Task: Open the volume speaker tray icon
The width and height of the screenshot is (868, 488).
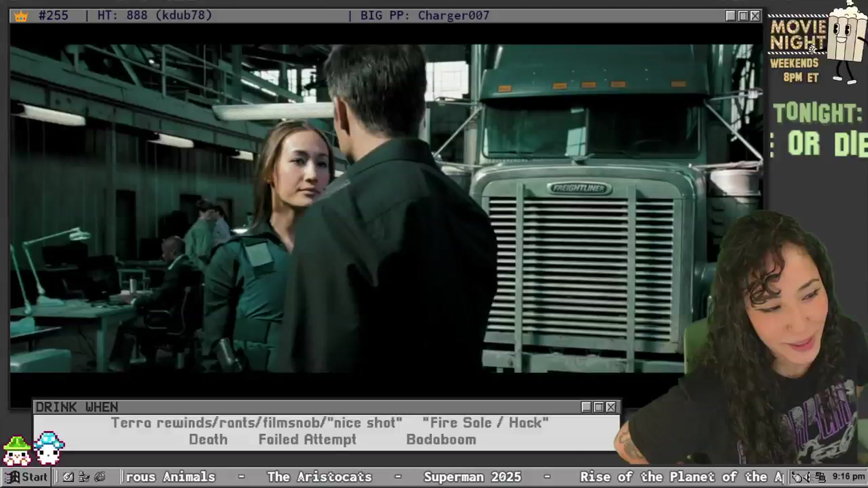Action: click(x=809, y=477)
